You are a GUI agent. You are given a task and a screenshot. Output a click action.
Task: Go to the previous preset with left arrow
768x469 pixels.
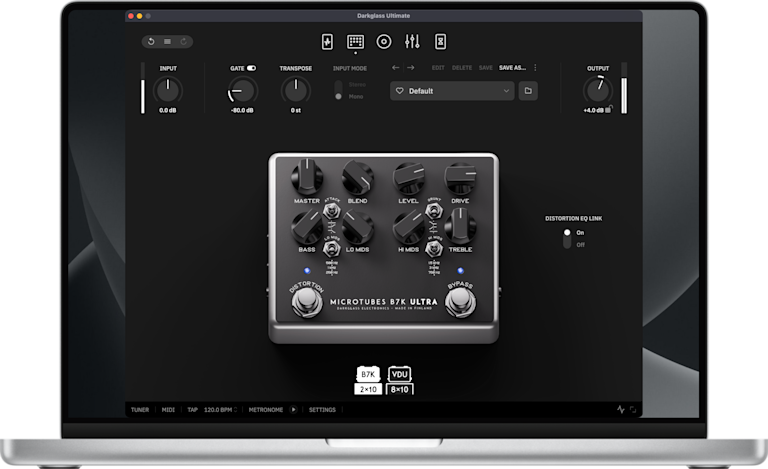coord(395,68)
